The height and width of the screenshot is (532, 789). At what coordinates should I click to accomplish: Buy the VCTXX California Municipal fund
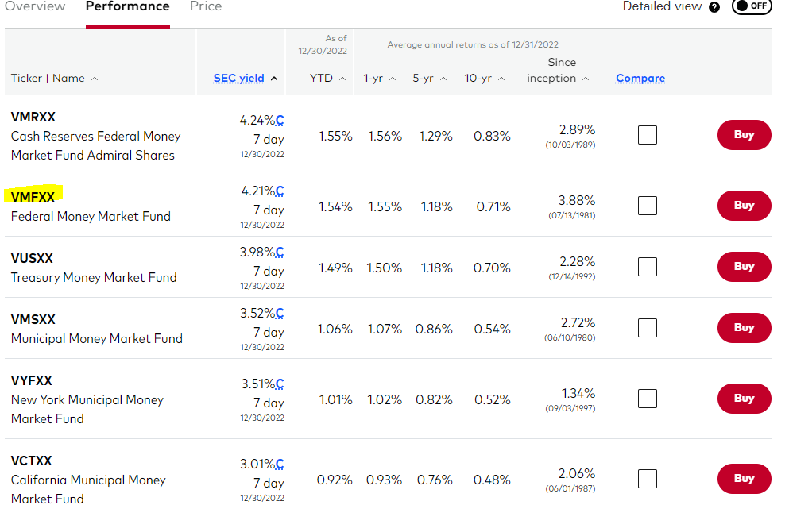pos(745,479)
